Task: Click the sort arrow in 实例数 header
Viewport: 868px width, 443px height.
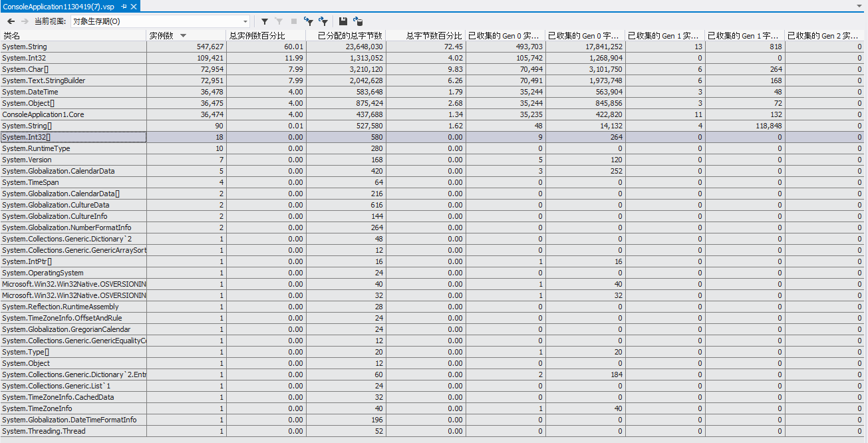Action: click(x=184, y=35)
